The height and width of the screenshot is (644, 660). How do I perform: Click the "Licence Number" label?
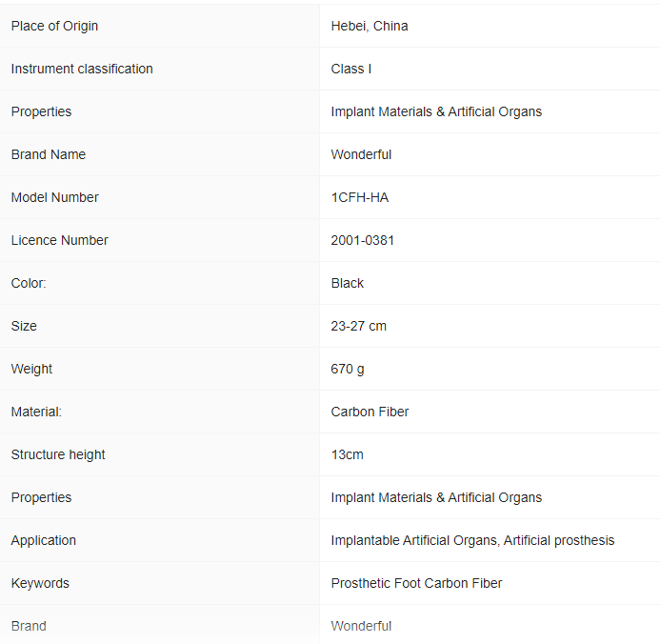[60, 240]
